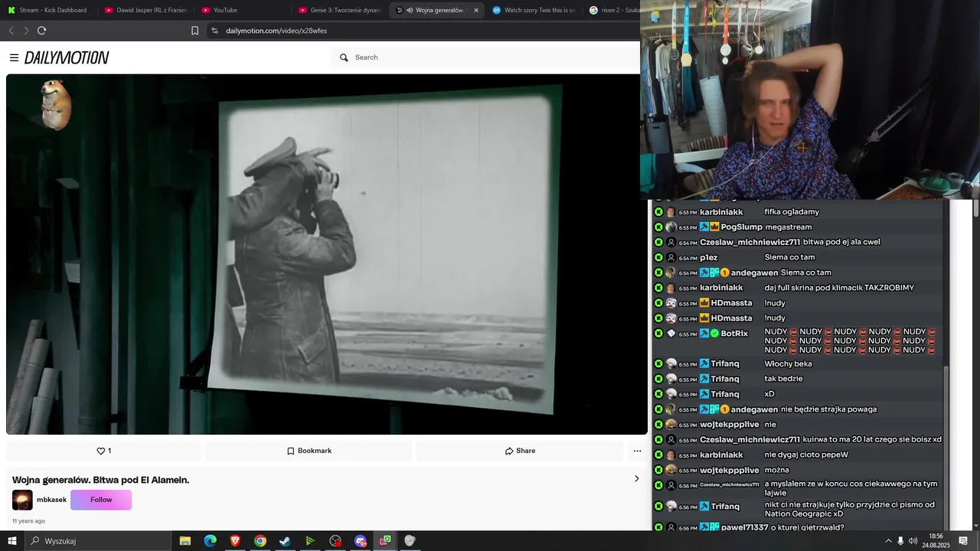This screenshot has width=980, height=551.
Task: Click green moderation icon beside p1ez message
Action: 658,257
